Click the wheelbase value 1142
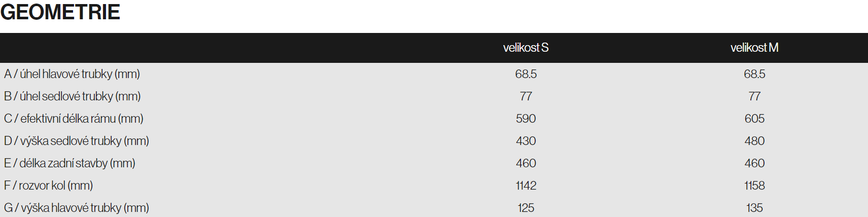This screenshot has height=217, width=868. point(526,186)
